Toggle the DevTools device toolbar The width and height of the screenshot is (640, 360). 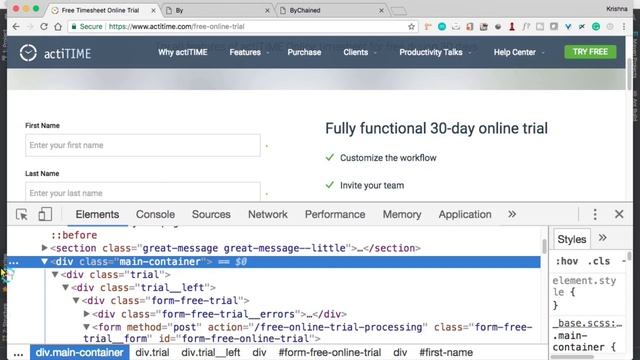(45, 214)
